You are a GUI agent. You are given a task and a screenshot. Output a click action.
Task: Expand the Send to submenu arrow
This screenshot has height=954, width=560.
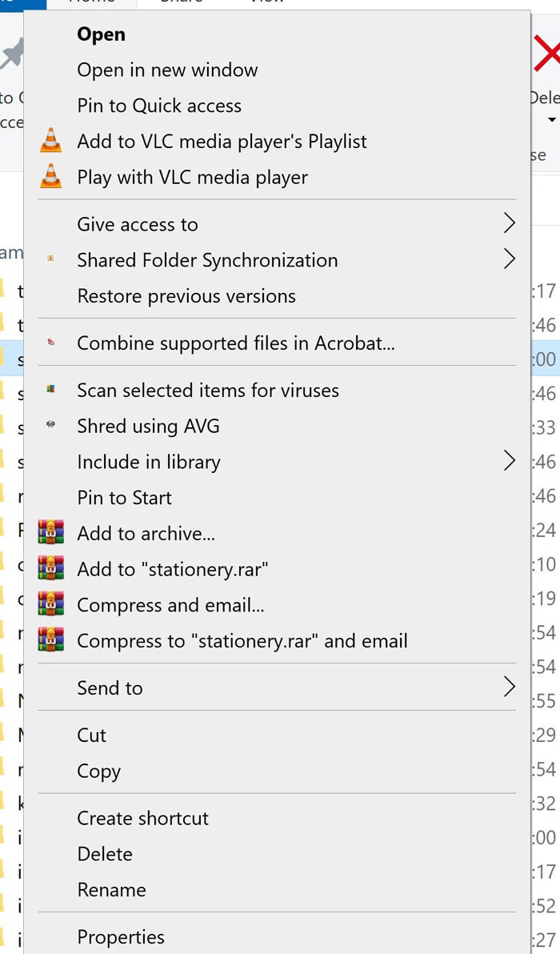coord(510,687)
